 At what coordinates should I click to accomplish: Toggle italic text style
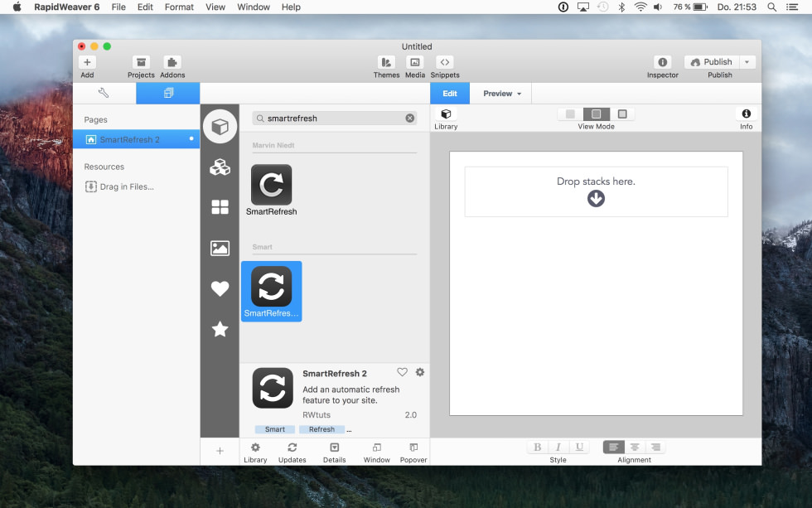[x=558, y=447]
